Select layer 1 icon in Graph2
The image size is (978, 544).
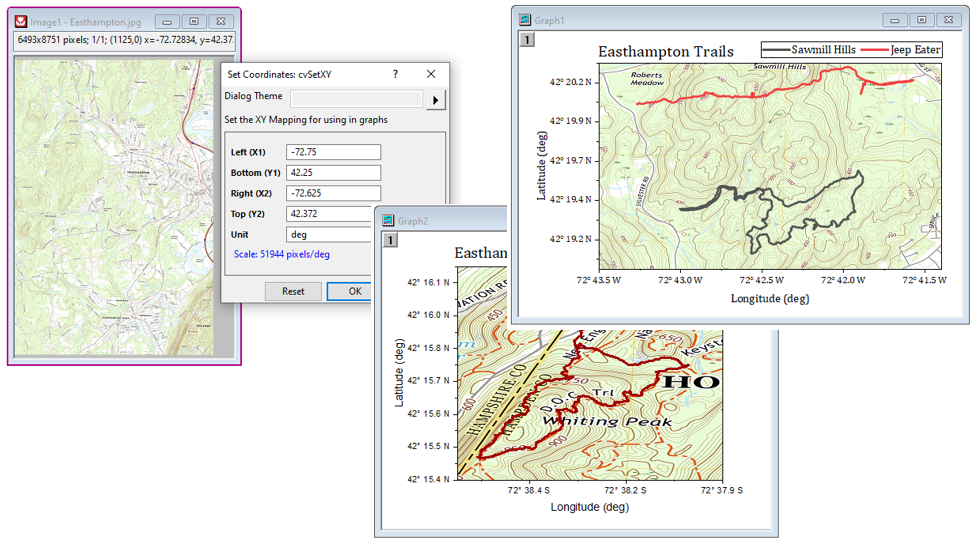tap(393, 240)
